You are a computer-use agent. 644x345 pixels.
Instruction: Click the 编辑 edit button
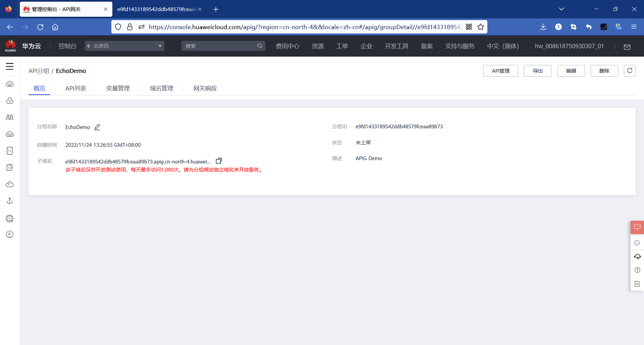571,71
